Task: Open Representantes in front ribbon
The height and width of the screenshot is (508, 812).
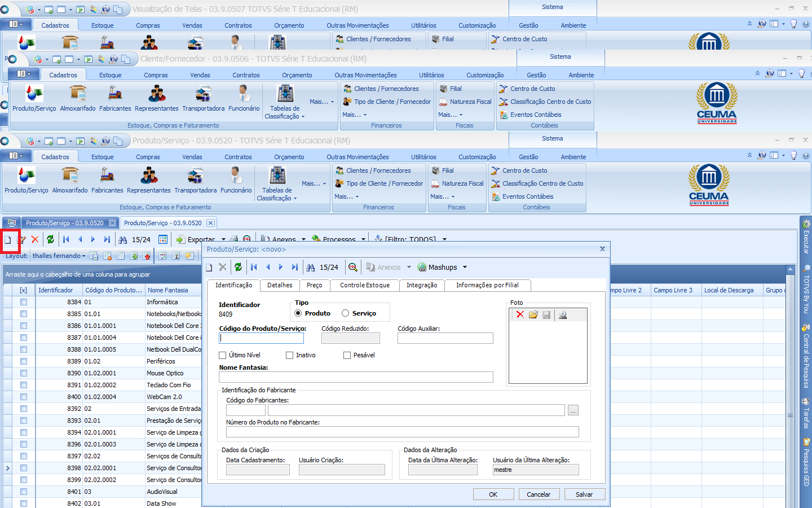Action: click(149, 181)
